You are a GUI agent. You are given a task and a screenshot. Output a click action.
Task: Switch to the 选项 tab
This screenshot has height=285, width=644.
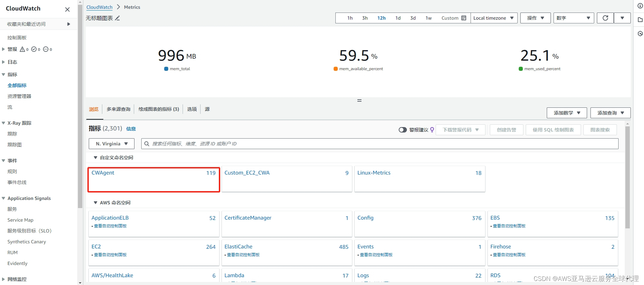192,109
